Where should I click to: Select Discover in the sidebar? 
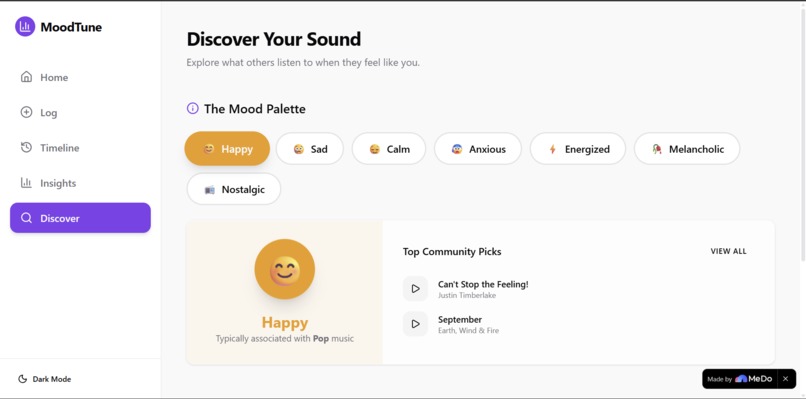click(x=80, y=218)
